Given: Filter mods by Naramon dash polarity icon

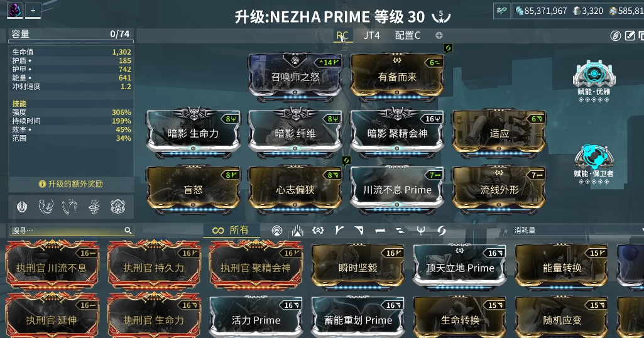Looking at the screenshot, I should click(380, 231).
